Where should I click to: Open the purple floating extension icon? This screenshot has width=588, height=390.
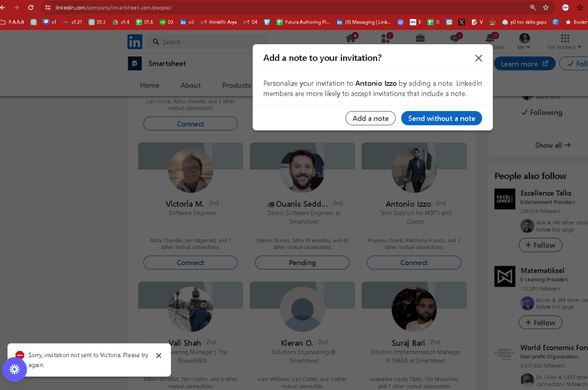[x=14, y=369]
